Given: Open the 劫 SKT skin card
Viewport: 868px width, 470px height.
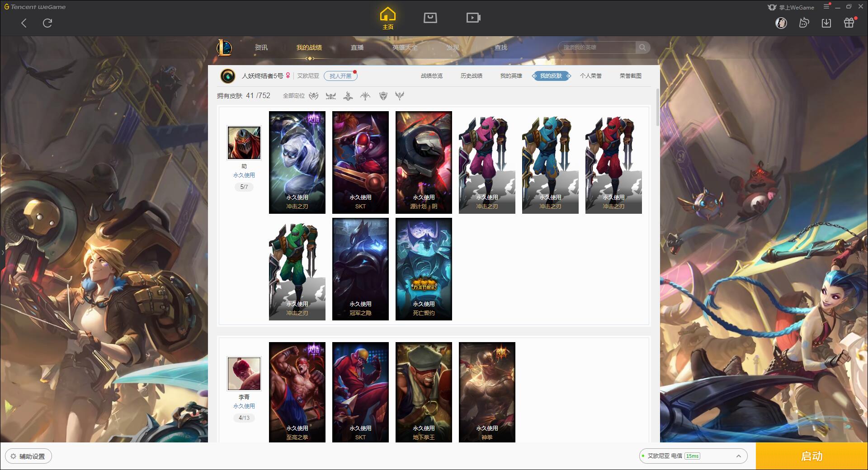Looking at the screenshot, I should pos(360,162).
